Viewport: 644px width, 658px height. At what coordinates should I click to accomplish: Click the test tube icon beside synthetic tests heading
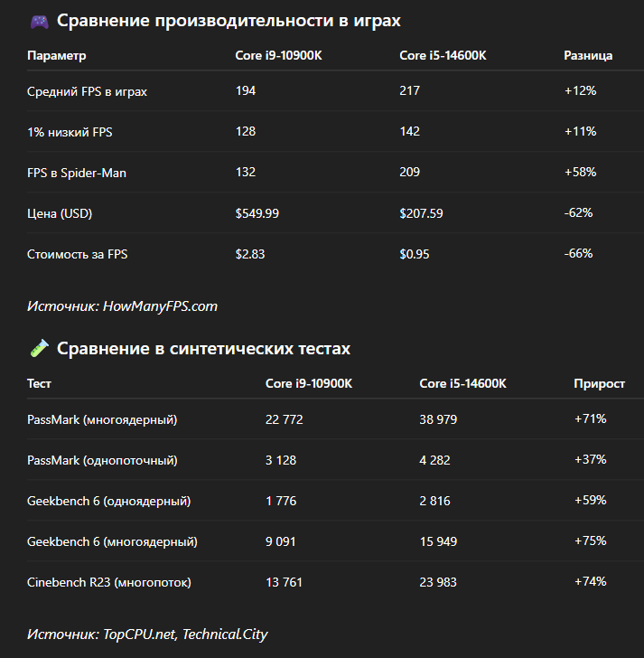click(39, 348)
